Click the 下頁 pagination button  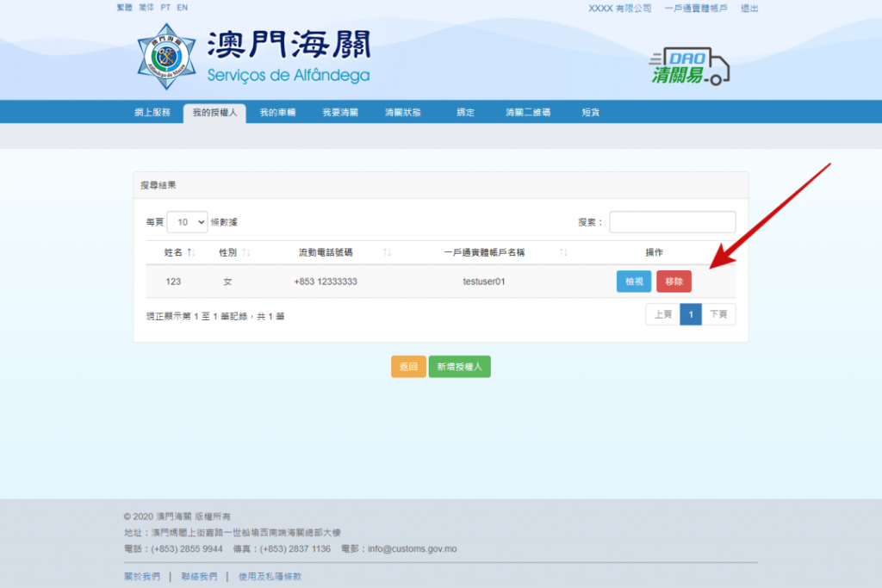click(x=718, y=315)
